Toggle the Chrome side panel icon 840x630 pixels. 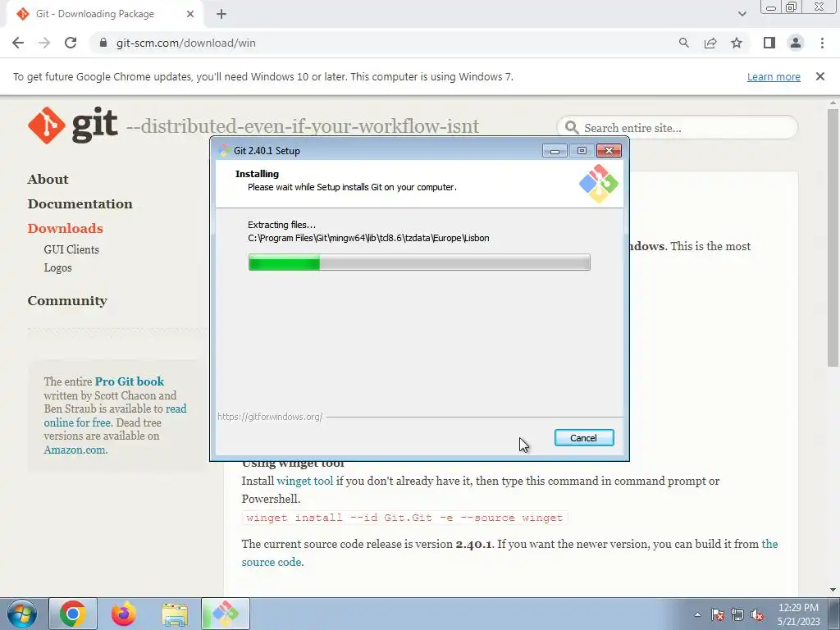tap(769, 43)
